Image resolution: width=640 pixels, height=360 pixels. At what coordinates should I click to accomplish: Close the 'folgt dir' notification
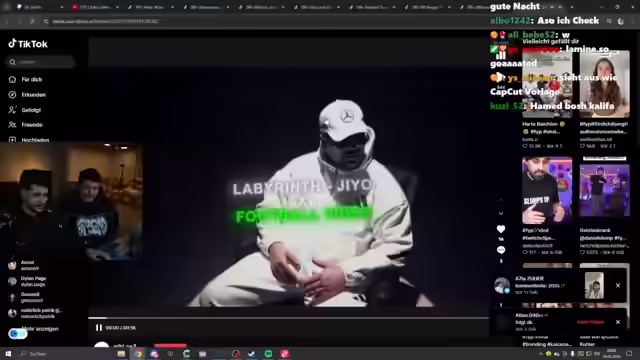coord(618,322)
